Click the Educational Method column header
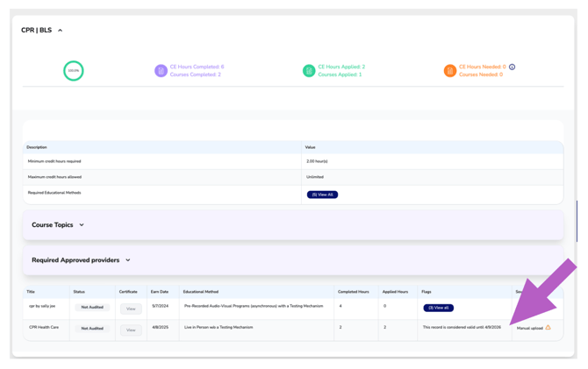This screenshot has height=369, width=588. (x=201, y=292)
